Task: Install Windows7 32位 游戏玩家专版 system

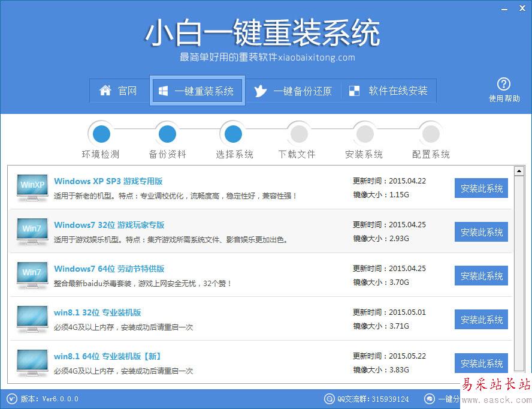Action: tap(481, 231)
